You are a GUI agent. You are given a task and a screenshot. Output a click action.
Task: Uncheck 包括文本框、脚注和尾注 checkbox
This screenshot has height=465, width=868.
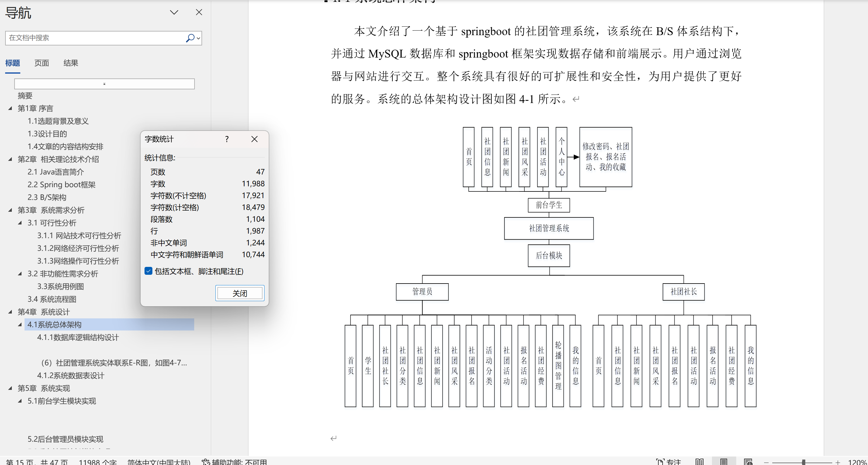tap(148, 271)
